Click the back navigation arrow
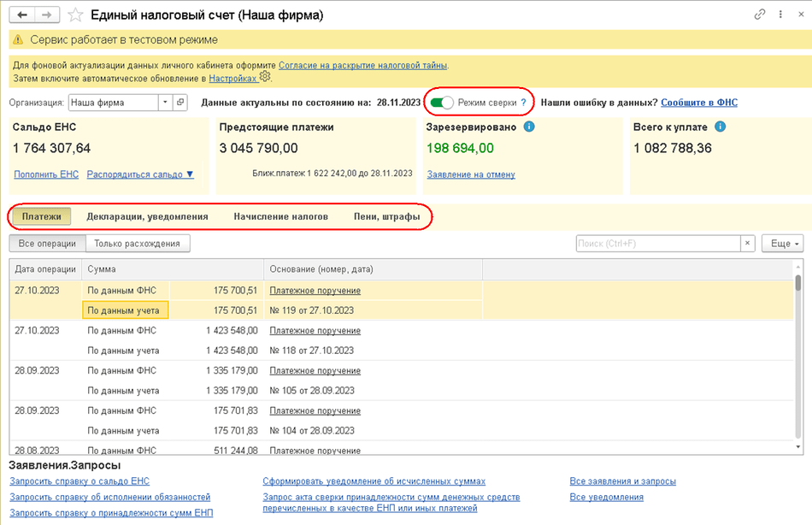812x525 pixels. (x=22, y=15)
